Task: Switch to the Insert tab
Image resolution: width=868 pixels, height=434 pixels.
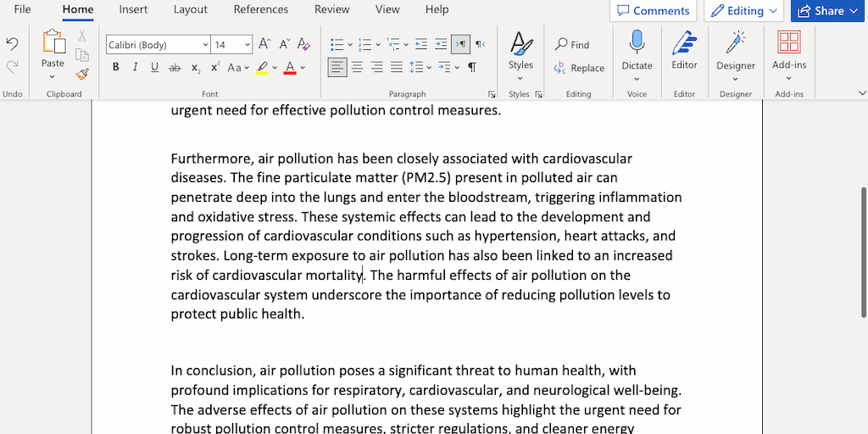Action: [x=133, y=9]
